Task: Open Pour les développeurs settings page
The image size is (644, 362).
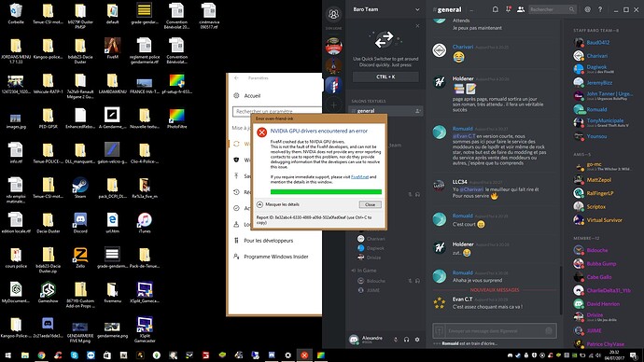Action: point(269,241)
